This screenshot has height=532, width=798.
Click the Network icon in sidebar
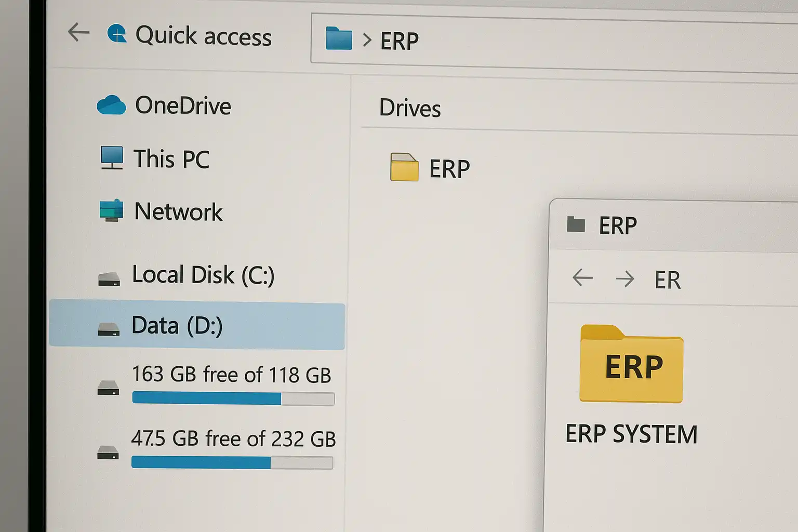[111, 210]
